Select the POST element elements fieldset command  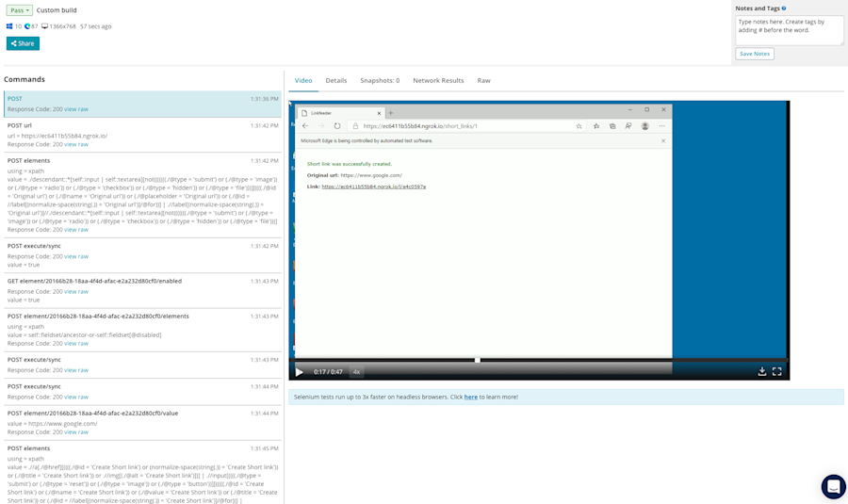[143, 330]
